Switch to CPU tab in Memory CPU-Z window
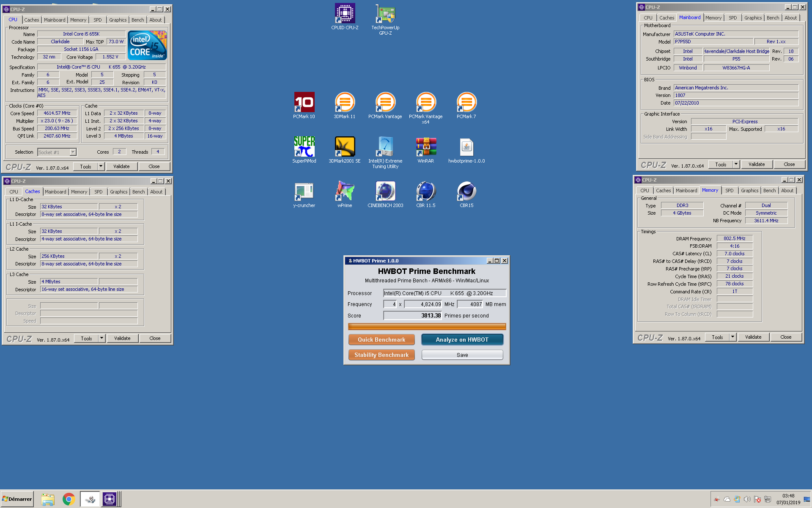 tap(645, 190)
